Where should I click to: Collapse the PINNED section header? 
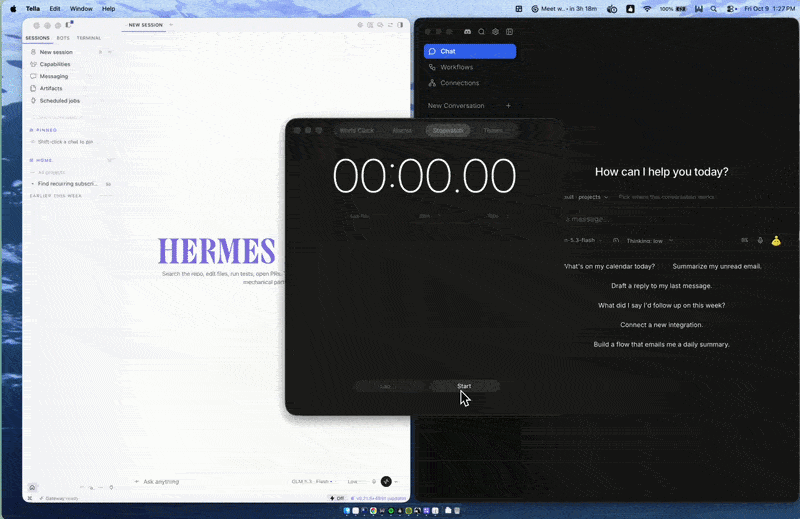[44, 130]
